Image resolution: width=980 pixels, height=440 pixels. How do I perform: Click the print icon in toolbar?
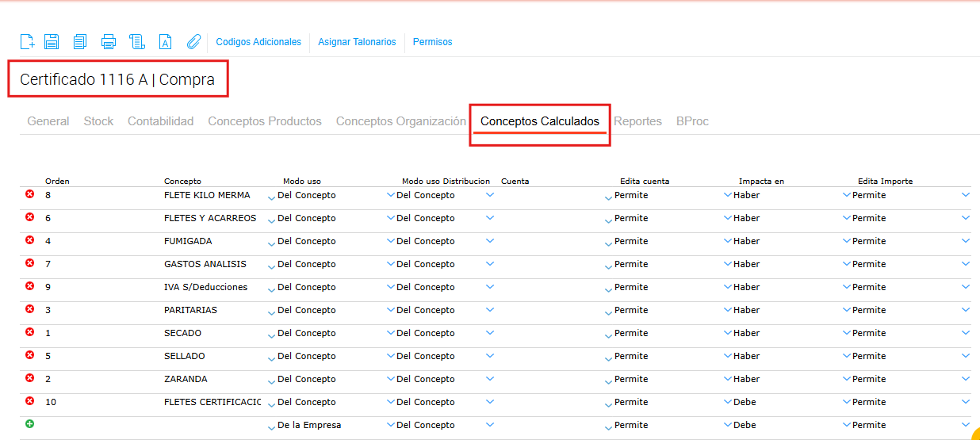pyautogui.click(x=109, y=42)
